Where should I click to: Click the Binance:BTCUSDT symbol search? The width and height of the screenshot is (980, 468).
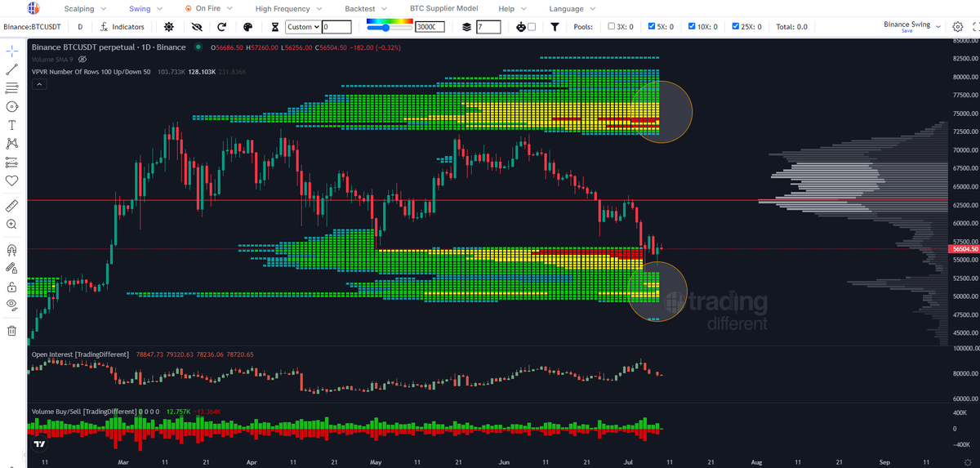coord(33,27)
